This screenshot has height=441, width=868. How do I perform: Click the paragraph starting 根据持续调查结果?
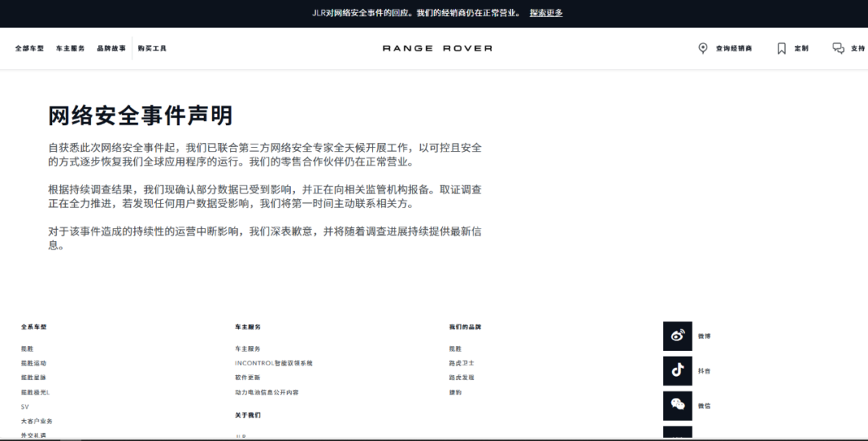pos(264,197)
